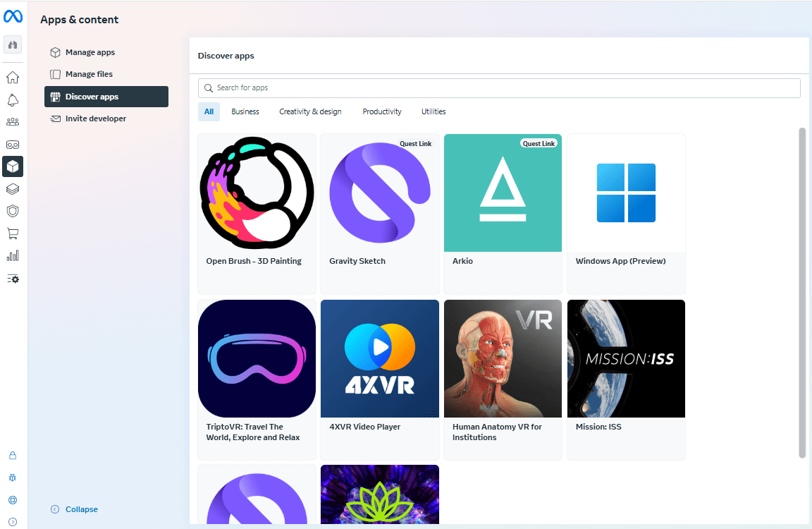Click the Manage apps cube icon
This screenshot has width=812, height=529.
(x=56, y=52)
